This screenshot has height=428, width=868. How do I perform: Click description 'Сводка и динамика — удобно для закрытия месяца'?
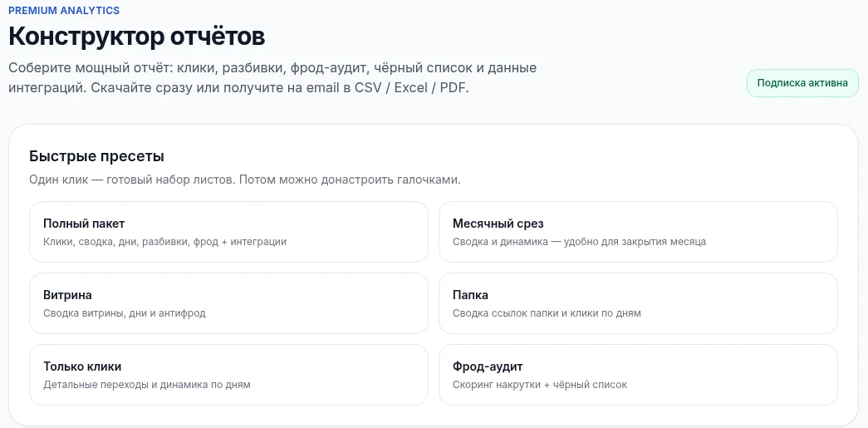(579, 242)
